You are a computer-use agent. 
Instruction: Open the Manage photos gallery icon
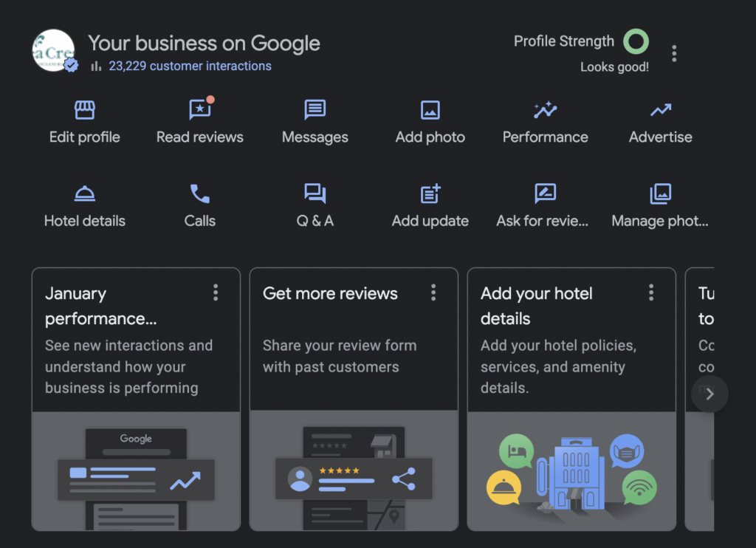click(x=661, y=193)
